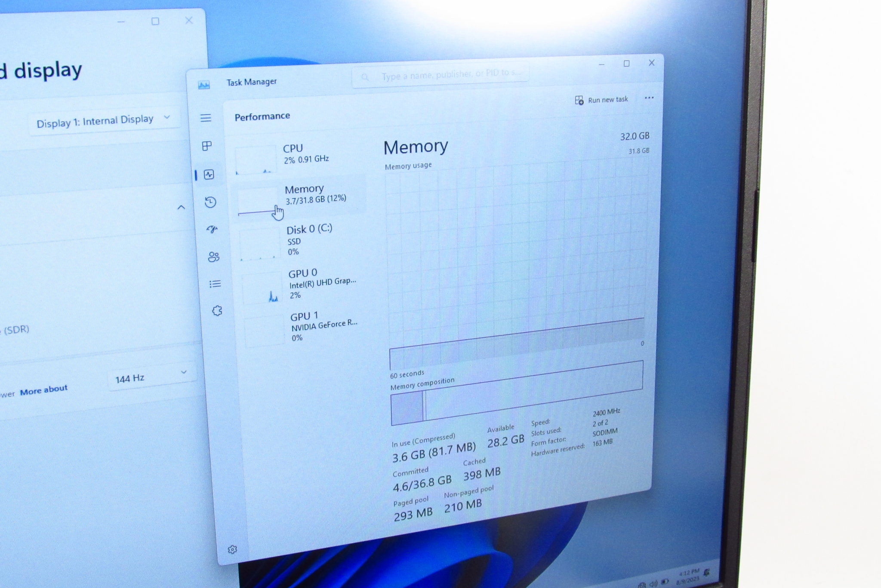Screen dimensions: 881x588
Task: Toggle the hamburger navigation menu
Action: (x=206, y=118)
